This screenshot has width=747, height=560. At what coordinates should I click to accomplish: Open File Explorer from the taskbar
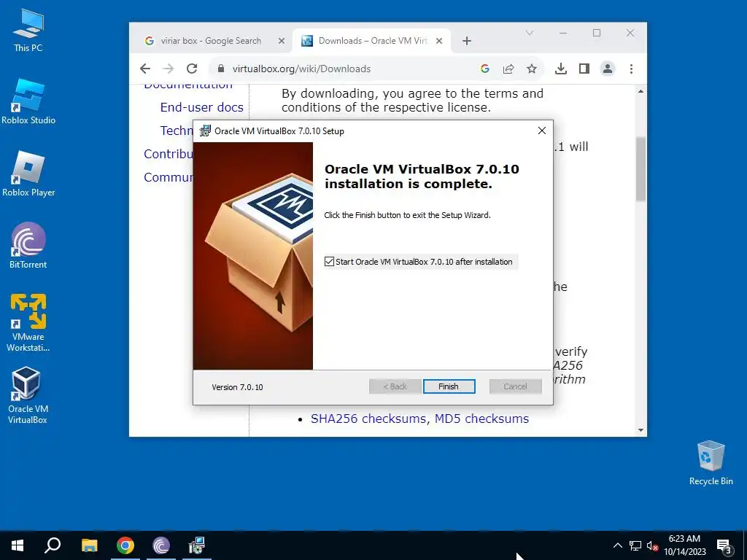[89, 545]
